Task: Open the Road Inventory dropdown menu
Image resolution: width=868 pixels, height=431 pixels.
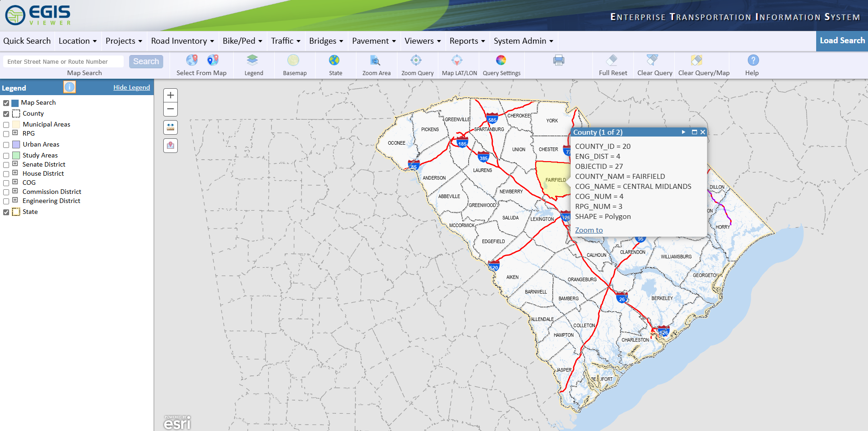Action: point(182,41)
